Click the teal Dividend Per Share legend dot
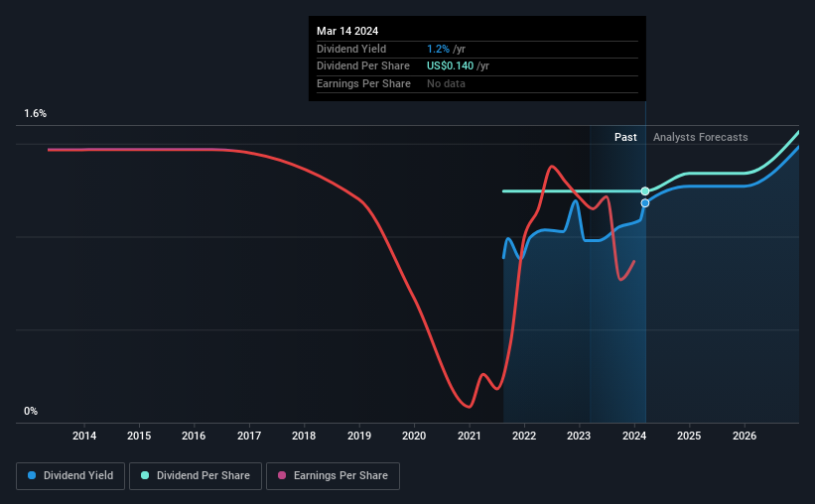The width and height of the screenshot is (815, 504). 145,475
